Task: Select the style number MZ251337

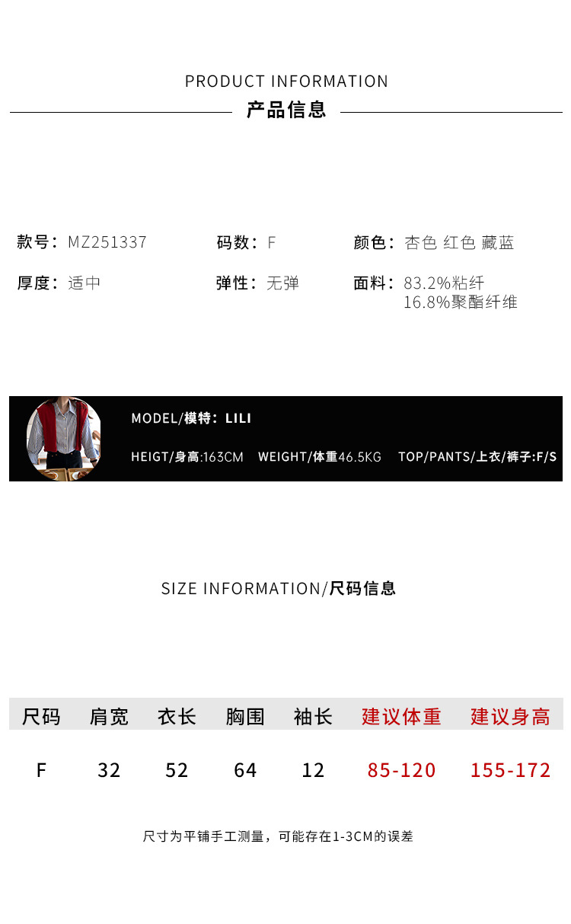Action: (x=107, y=242)
